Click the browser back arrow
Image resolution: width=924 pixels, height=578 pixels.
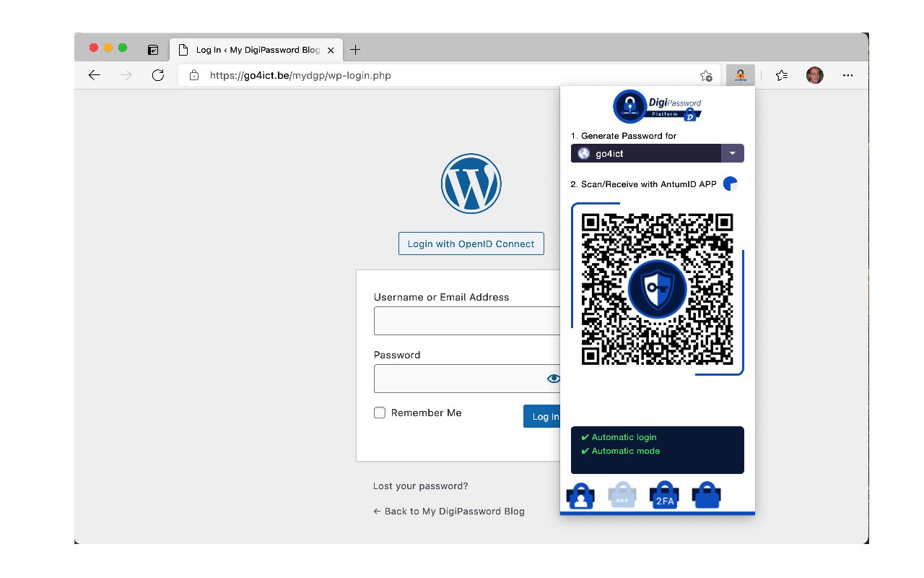[94, 75]
